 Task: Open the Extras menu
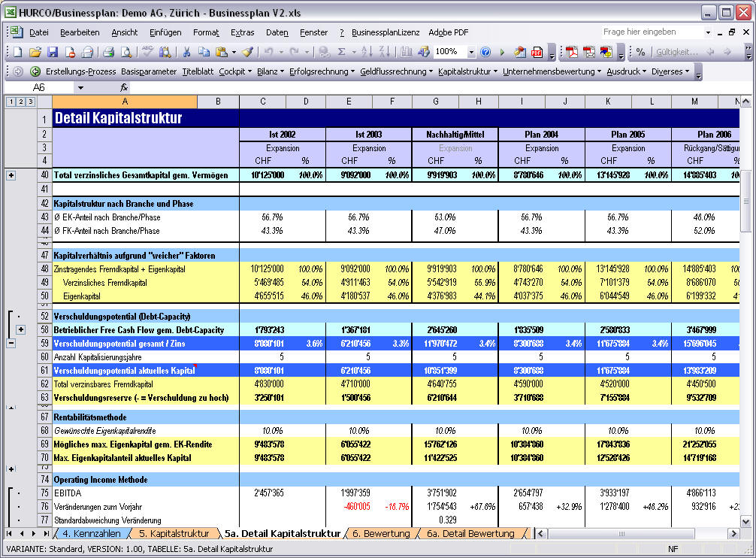(242, 32)
